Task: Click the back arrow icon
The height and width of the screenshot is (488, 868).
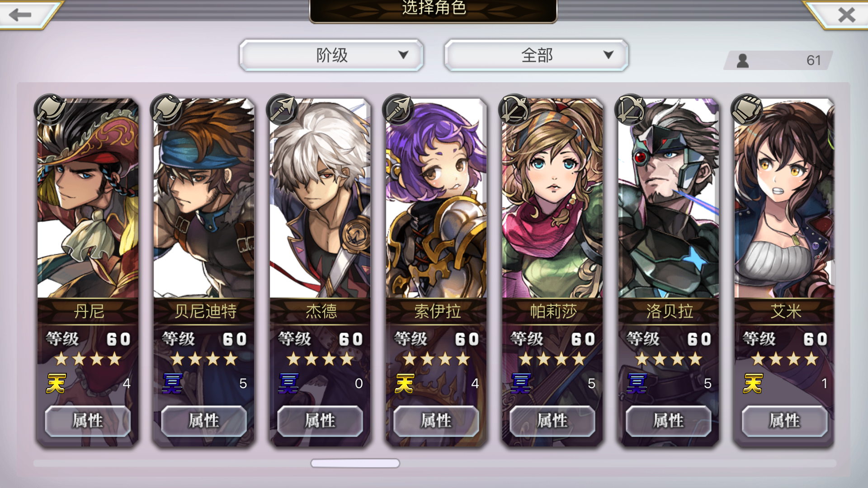Action: (20, 15)
